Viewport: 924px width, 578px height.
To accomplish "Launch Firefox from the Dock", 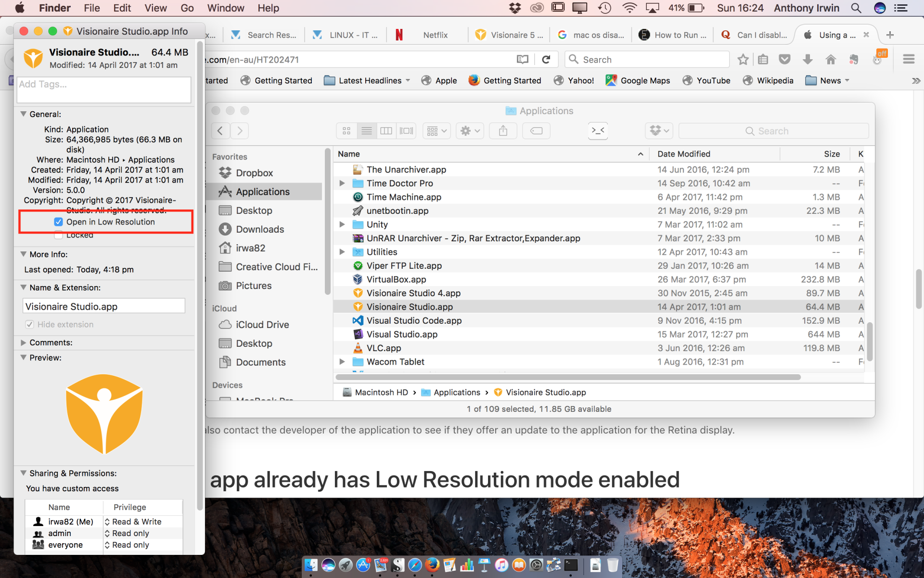I will (432, 565).
